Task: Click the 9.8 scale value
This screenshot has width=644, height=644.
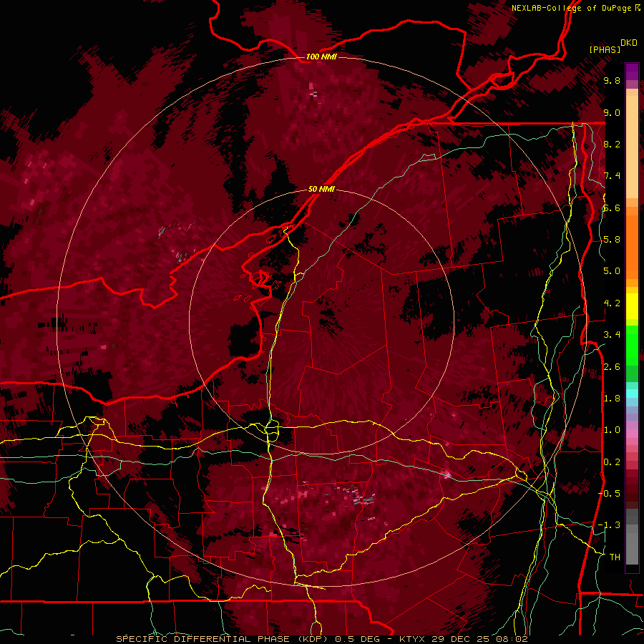Action: (x=612, y=81)
